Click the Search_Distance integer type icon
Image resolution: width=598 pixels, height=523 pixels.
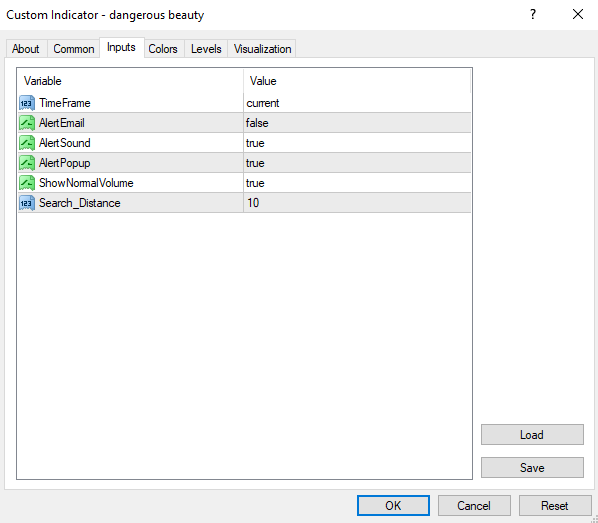[27, 203]
